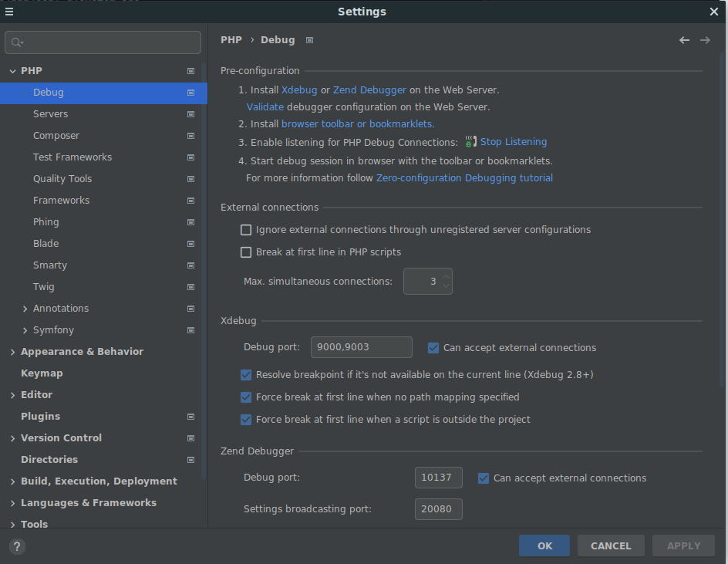The image size is (728, 564).
Task: Expand Languages & Frameworks section
Action: click(12, 503)
